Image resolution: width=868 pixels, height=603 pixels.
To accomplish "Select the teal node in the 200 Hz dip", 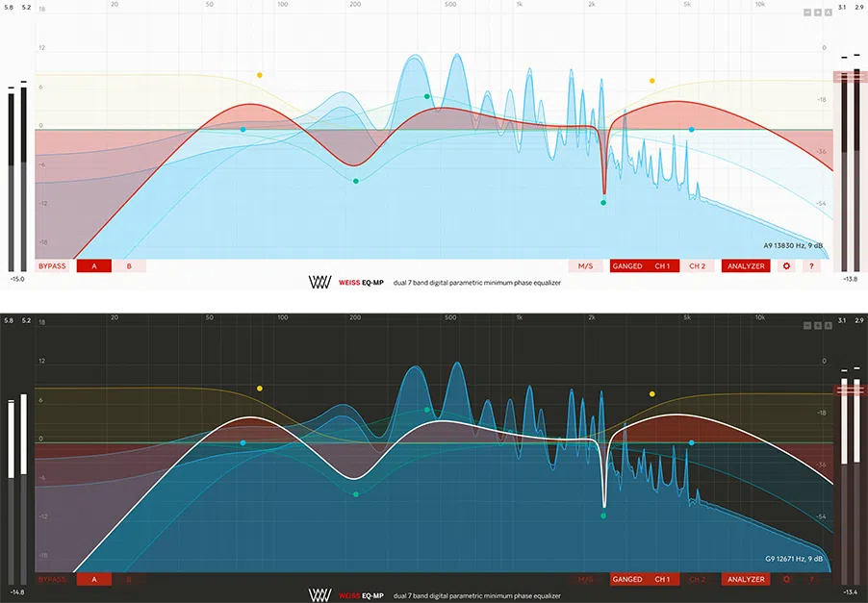I will point(355,179).
